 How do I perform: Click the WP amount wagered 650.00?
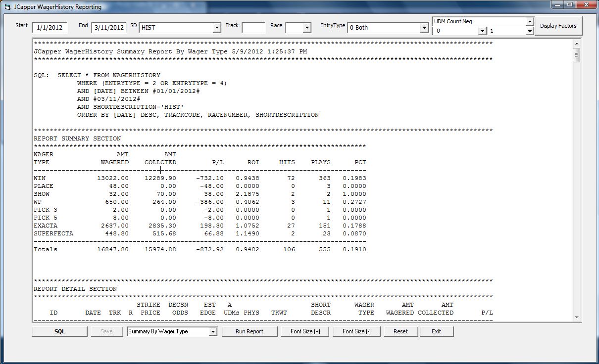pos(117,202)
